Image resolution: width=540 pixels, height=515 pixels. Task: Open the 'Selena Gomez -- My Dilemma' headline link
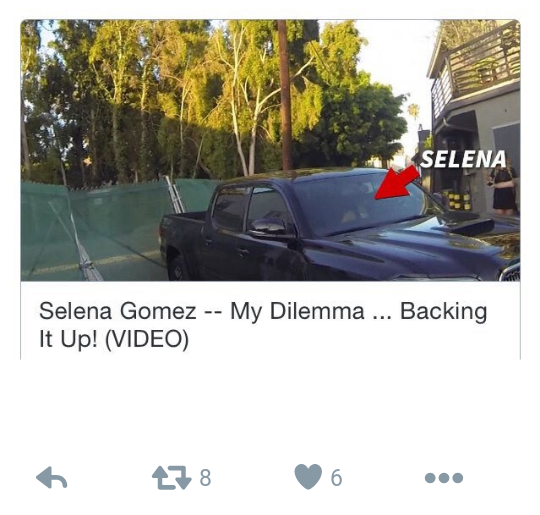263,324
